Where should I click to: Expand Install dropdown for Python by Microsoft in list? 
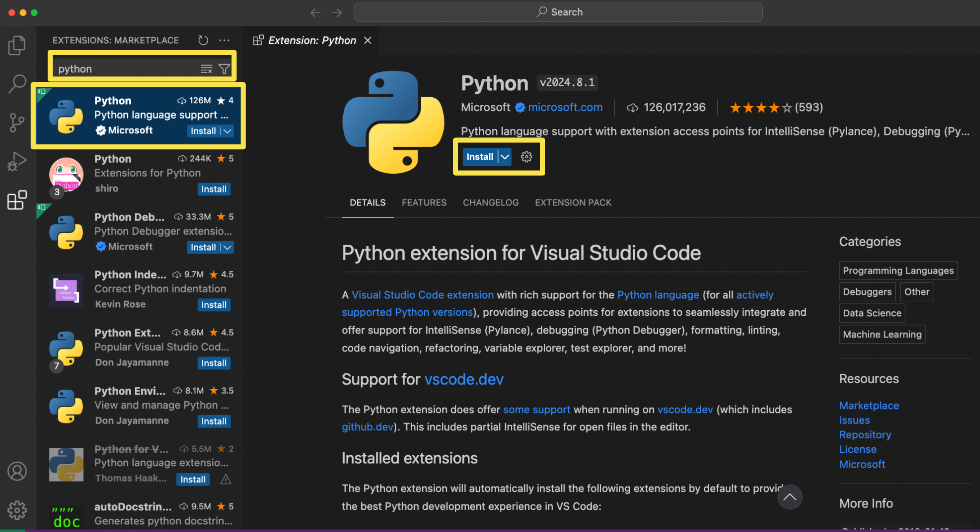(x=228, y=131)
